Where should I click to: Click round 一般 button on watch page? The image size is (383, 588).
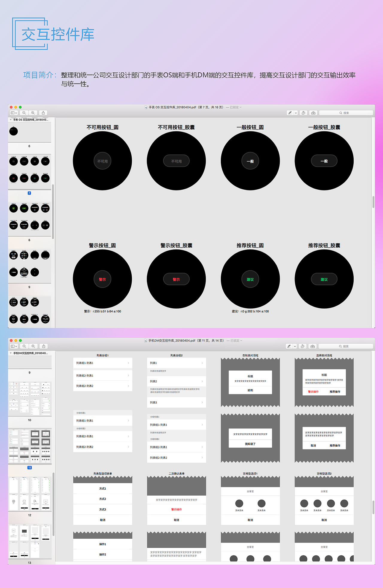(250, 161)
